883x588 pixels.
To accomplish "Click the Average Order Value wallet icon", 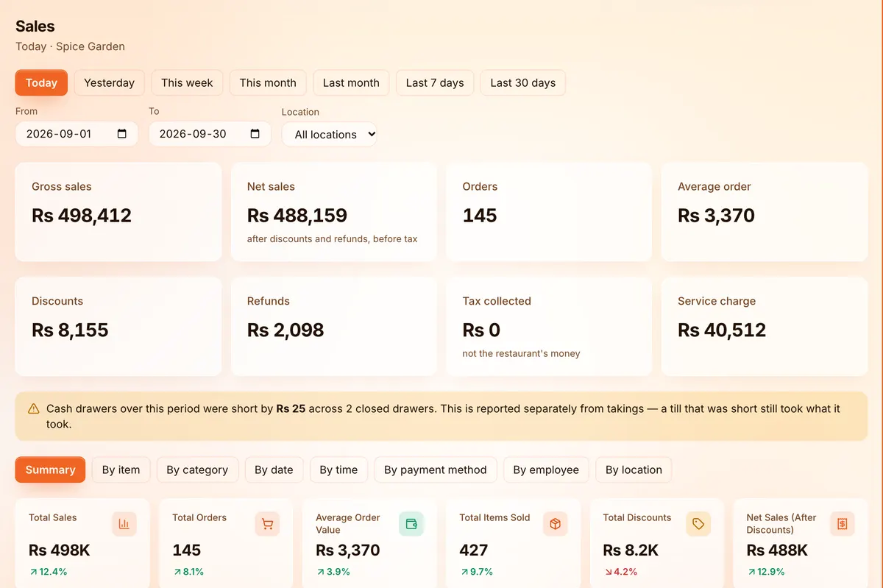I will [x=411, y=524].
